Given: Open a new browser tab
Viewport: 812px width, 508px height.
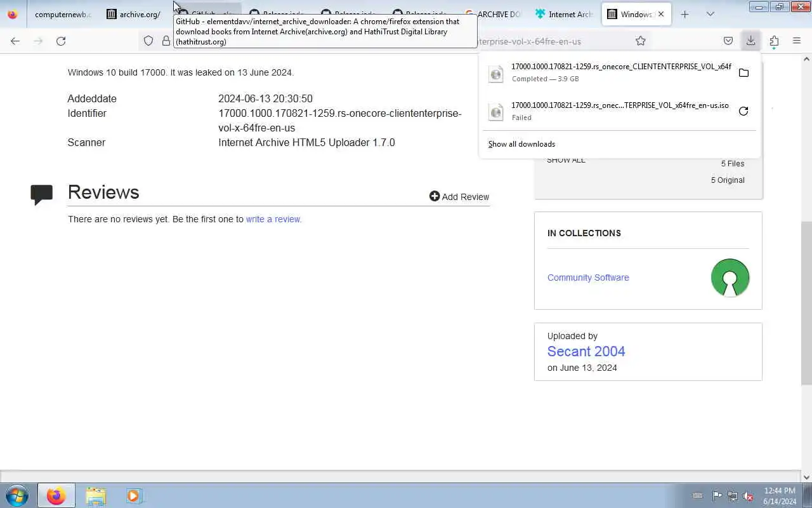Looking at the screenshot, I should coord(684,14).
